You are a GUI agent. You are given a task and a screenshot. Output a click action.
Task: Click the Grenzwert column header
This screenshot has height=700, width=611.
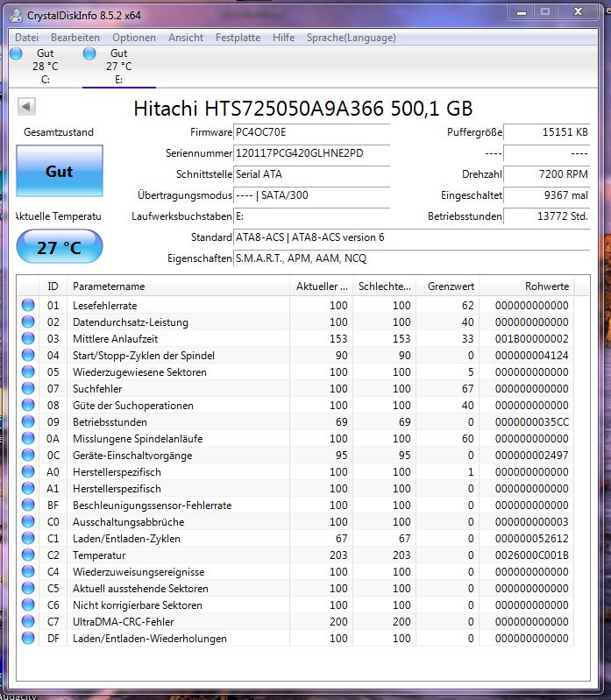coord(448,286)
